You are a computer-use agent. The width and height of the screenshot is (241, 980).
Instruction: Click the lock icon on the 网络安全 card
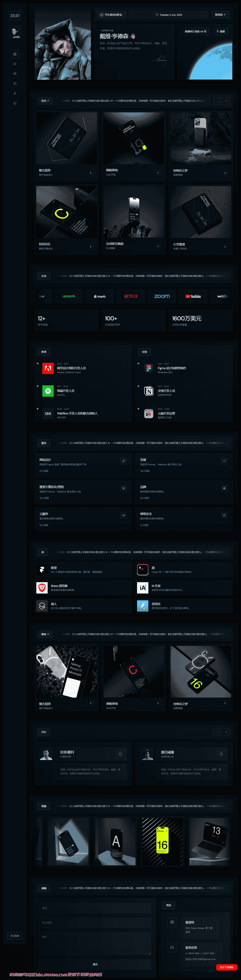point(224,515)
